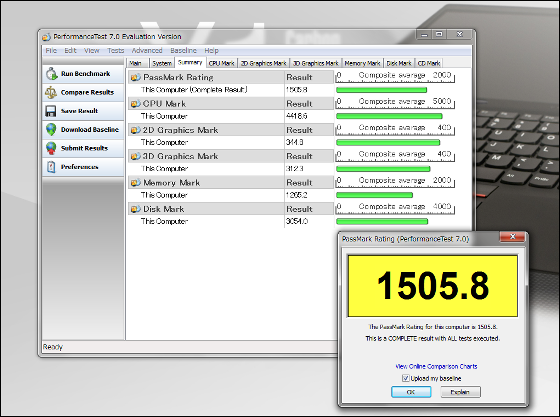Switch to the Main tab
Screen dimensions: 560x417
(x=137, y=63)
